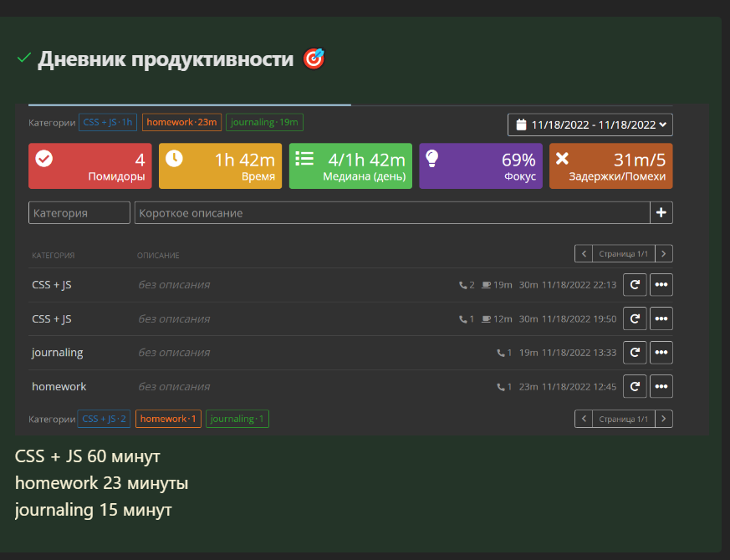
Task: Click the plus button to add entry
Action: (661, 213)
